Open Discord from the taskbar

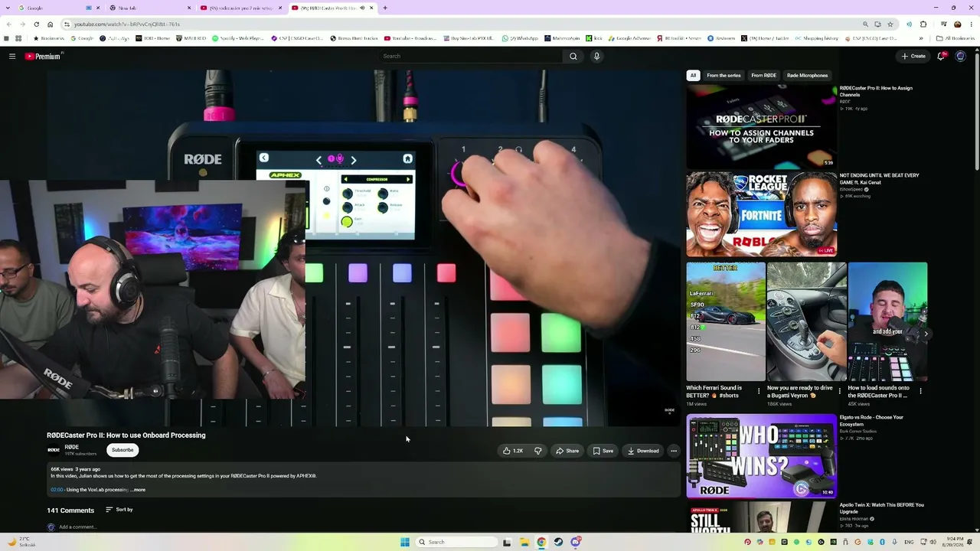(x=576, y=542)
